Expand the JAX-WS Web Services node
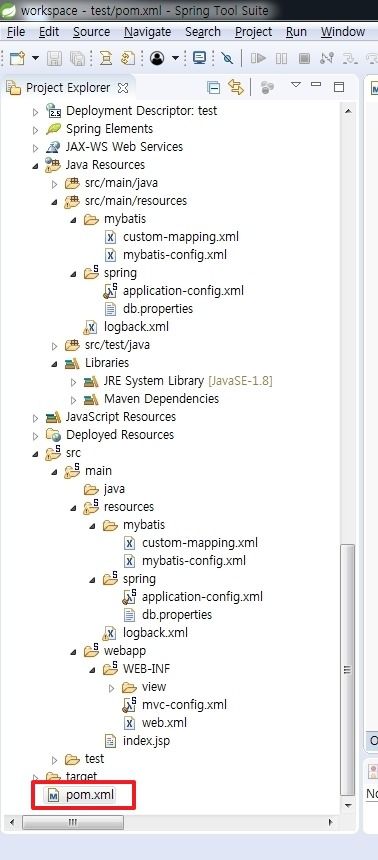 click(36, 148)
